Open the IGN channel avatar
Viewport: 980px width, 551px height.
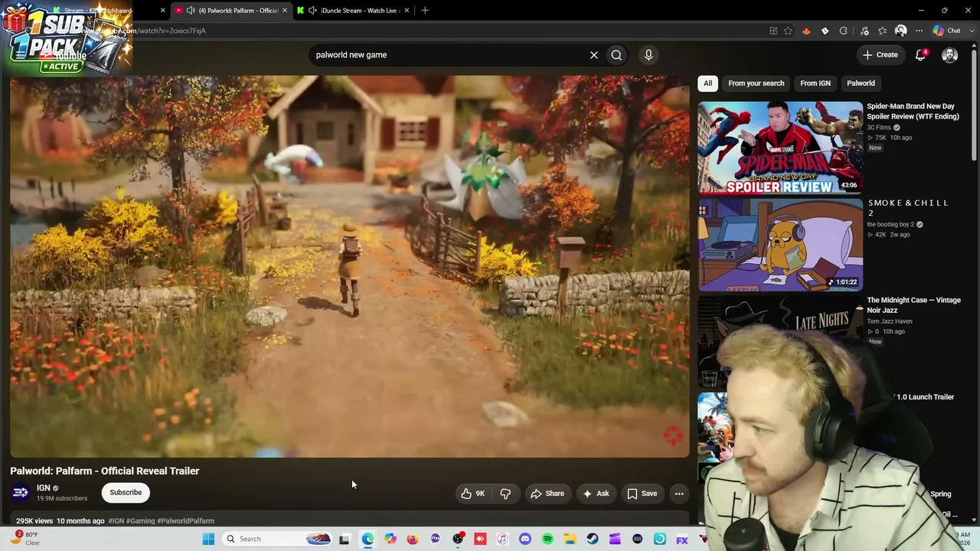tap(21, 492)
